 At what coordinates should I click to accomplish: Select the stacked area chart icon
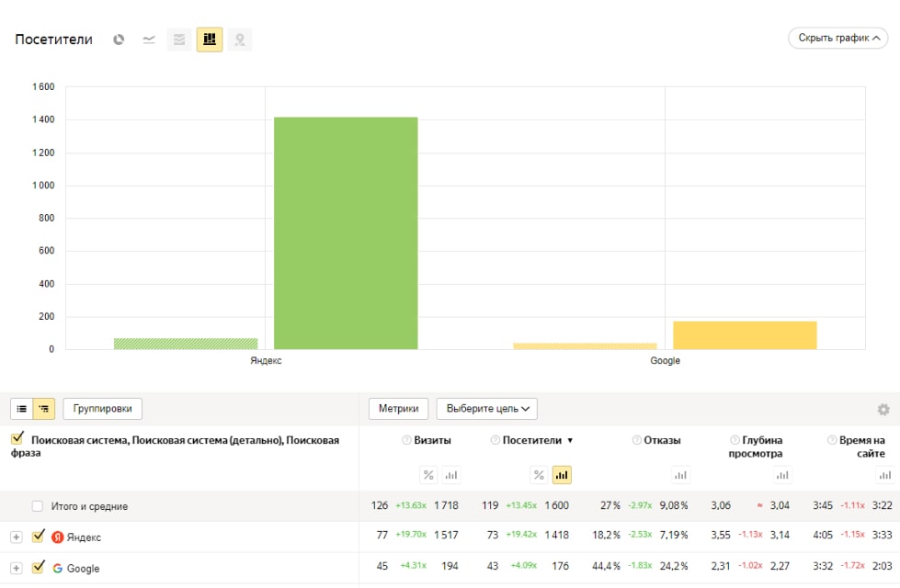click(x=179, y=40)
